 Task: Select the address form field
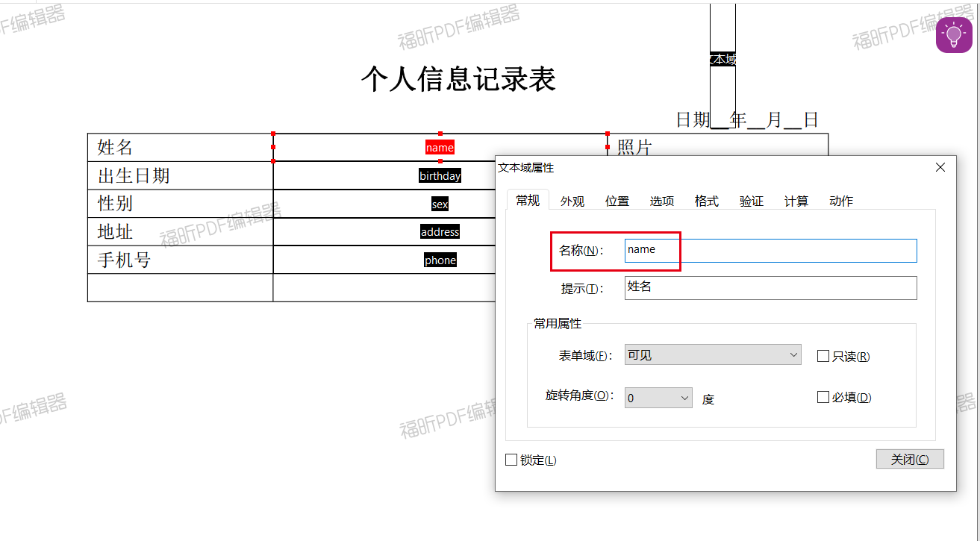tap(440, 232)
